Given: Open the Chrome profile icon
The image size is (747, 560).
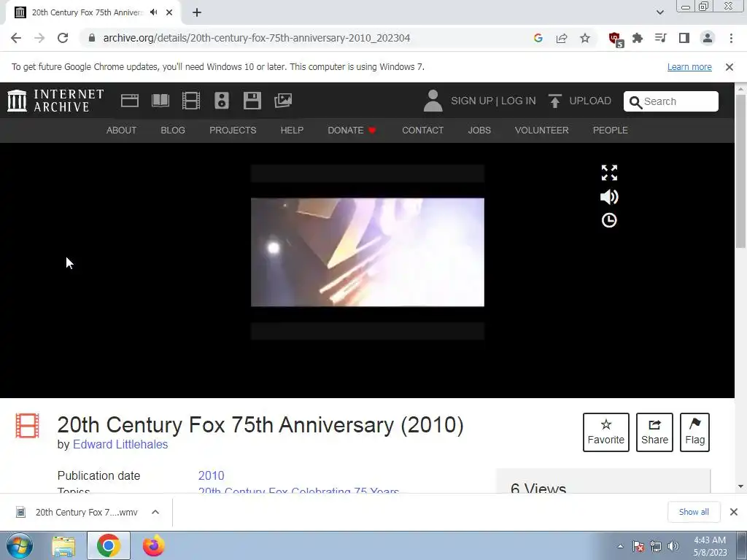Looking at the screenshot, I should pyautogui.click(x=708, y=38).
